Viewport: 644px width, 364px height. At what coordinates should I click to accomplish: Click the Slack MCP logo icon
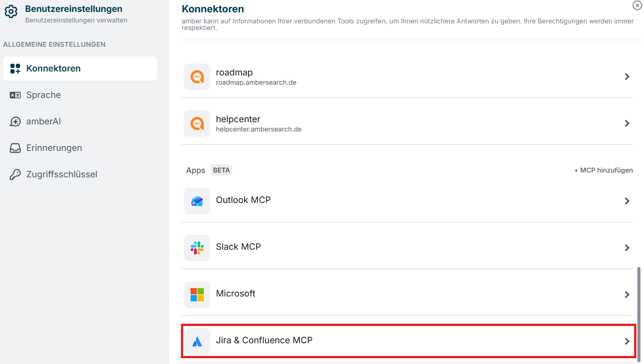[197, 248]
